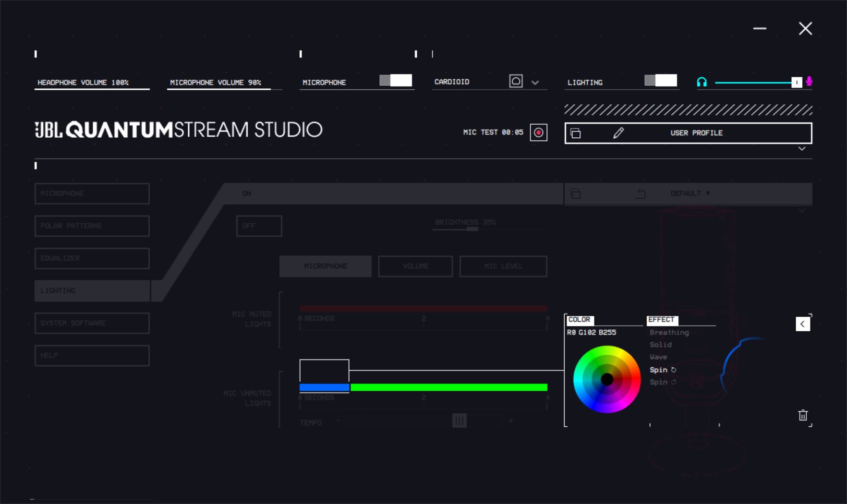This screenshot has height=504, width=847.
Task: Open the Microphone section
Action: coord(92,193)
